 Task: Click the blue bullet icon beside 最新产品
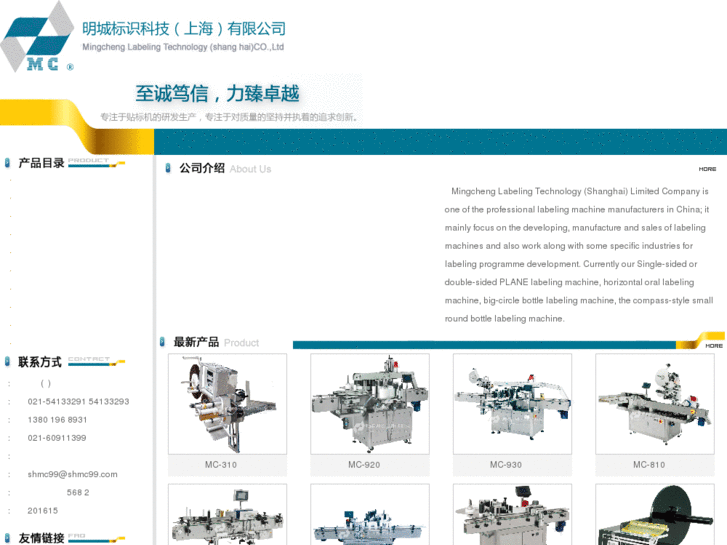click(x=162, y=342)
